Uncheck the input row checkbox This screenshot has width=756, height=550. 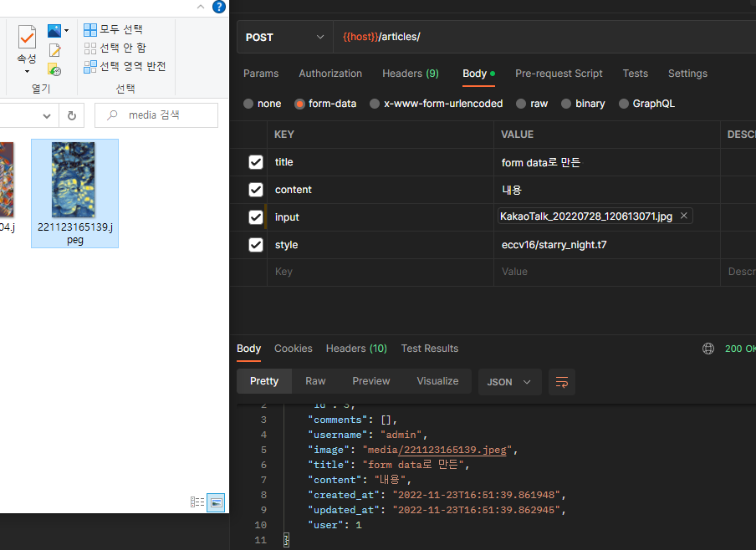point(256,217)
